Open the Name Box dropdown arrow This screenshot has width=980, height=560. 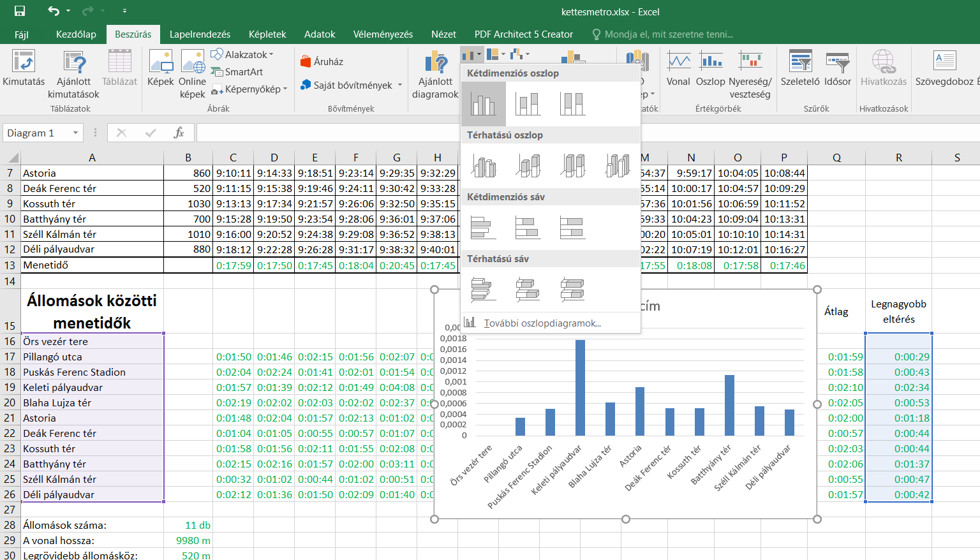tap(75, 133)
